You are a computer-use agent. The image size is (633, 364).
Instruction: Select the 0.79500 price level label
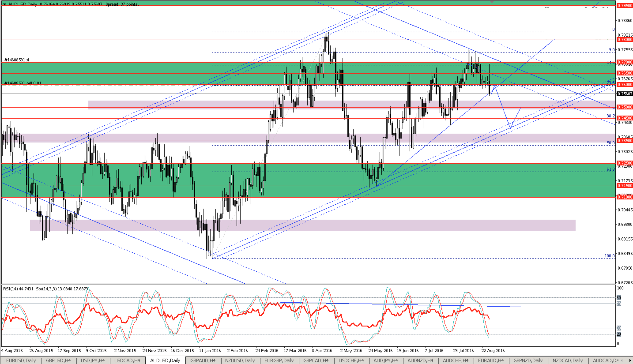click(625, 6)
